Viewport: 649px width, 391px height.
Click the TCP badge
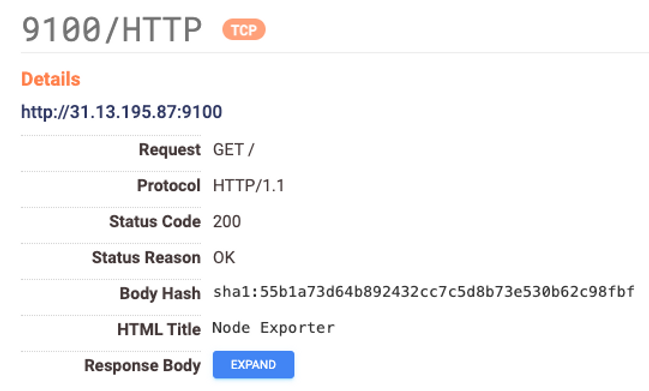(244, 30)
